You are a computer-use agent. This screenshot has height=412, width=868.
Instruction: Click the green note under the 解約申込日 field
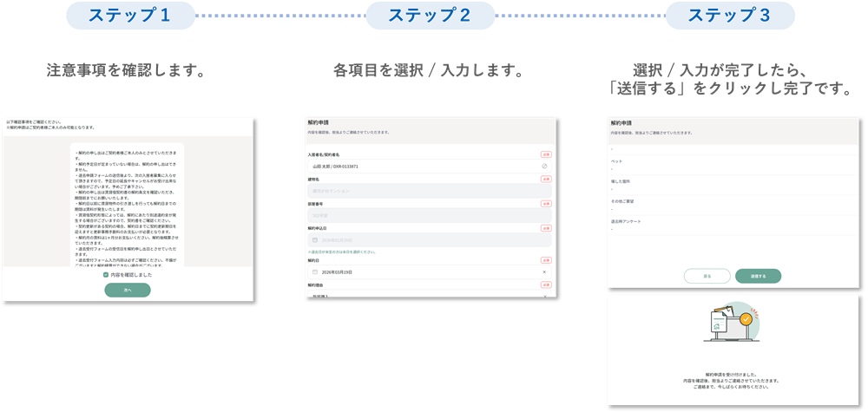point(341,252)
